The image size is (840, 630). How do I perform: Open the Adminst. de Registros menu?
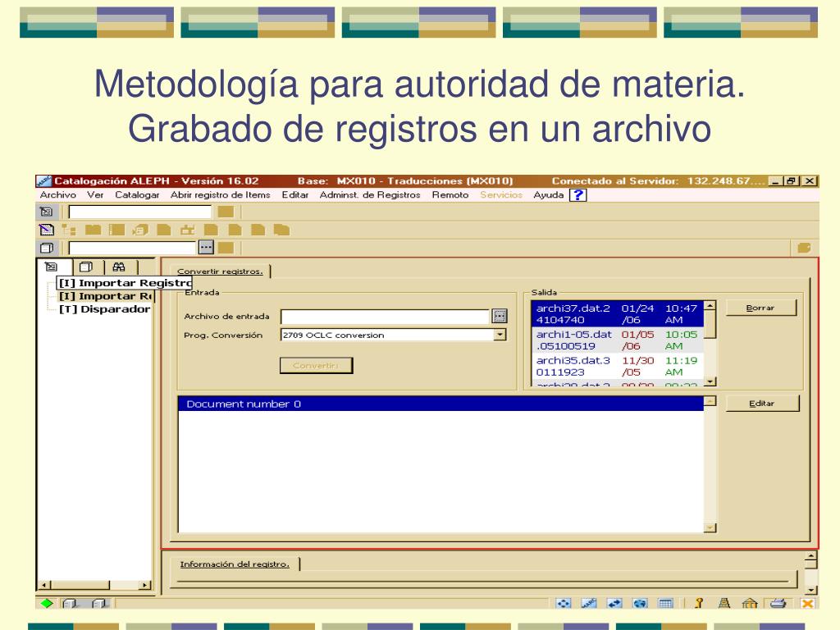click(370, 195)
